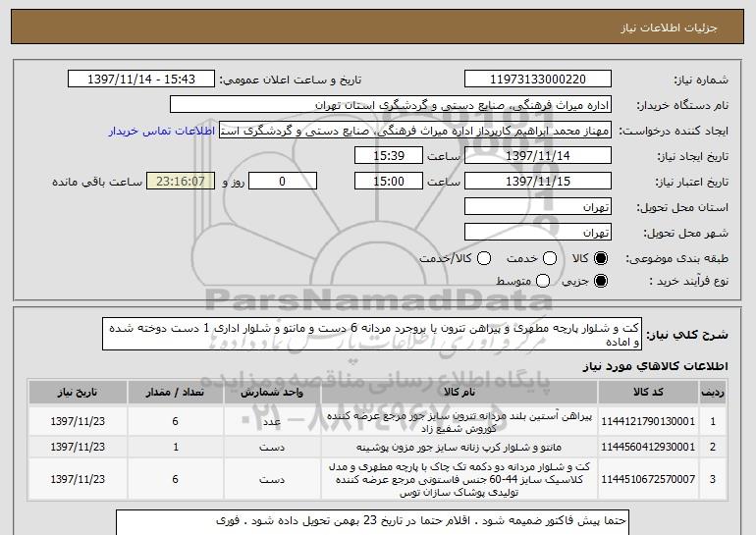756x535 pixels.
Task: Click the delivery city field تهران
Action: point(538,233)
